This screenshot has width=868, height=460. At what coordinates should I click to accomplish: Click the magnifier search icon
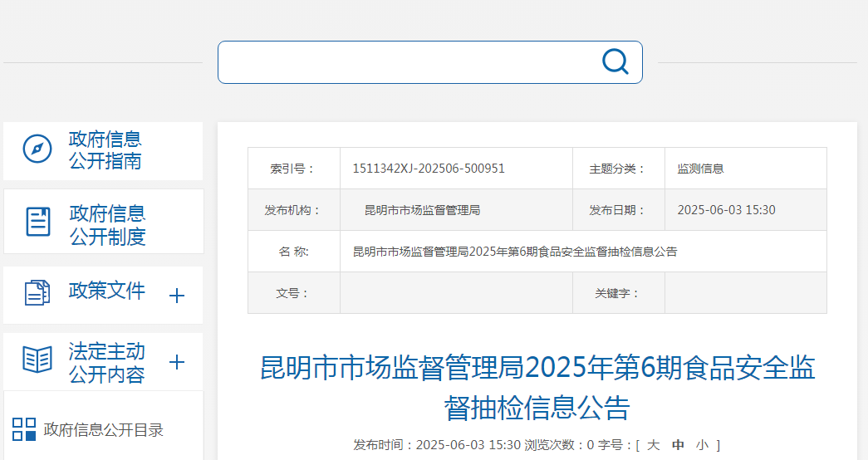point(615,61)
